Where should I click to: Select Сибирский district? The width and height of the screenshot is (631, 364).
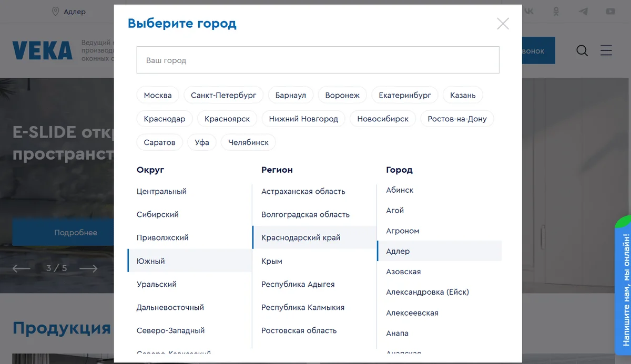tap(189, 214)
